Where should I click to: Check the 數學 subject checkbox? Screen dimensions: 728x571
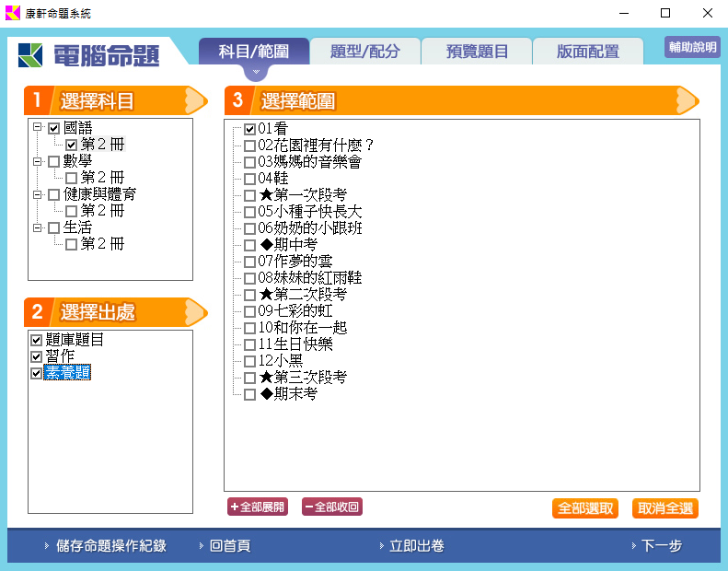click(54, 161)
